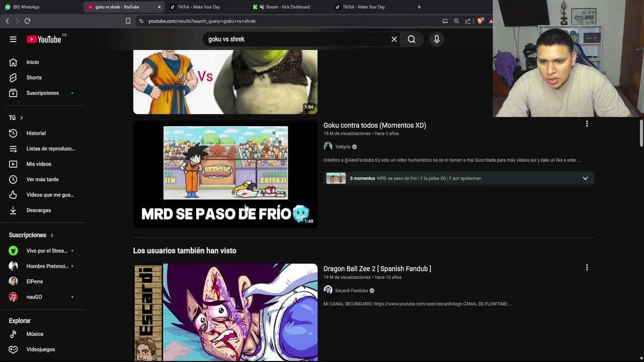The height and width of the screenshot is (362, 644).
Task: Go back with the browser back arrow
Action: (x=7, y=21)
